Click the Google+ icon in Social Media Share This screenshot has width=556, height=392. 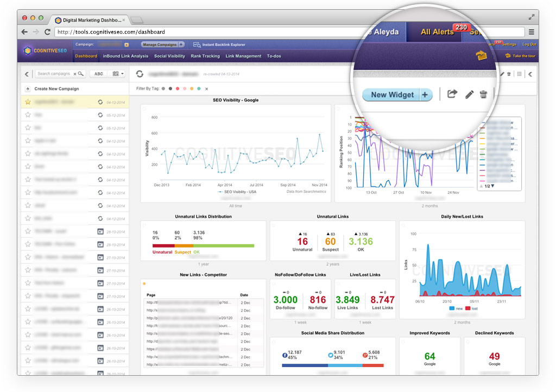(365, 355)
